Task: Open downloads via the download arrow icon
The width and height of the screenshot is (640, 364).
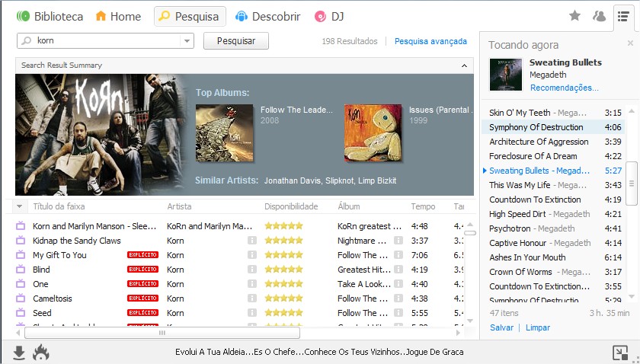Action: point(19,352)
